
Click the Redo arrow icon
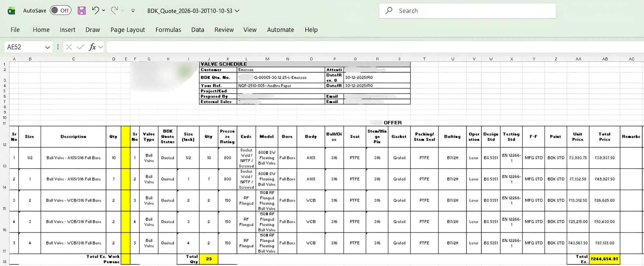(x=114, y=10)
